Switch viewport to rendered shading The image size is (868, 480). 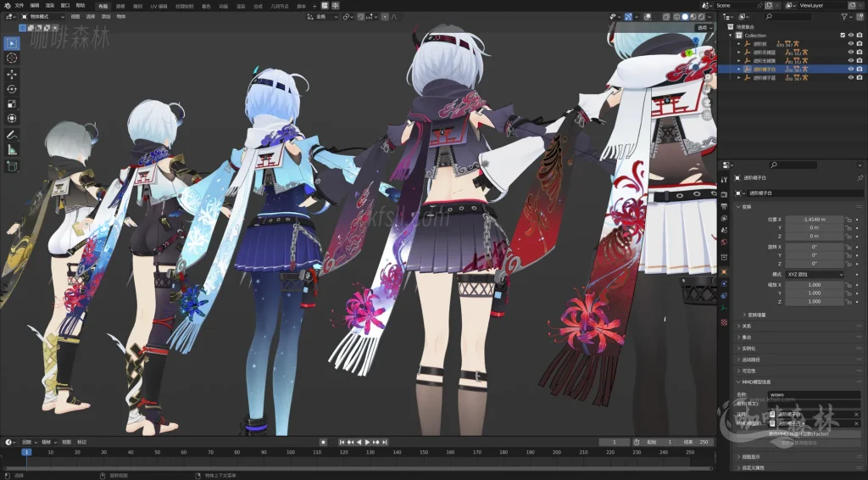pos(701,17)
